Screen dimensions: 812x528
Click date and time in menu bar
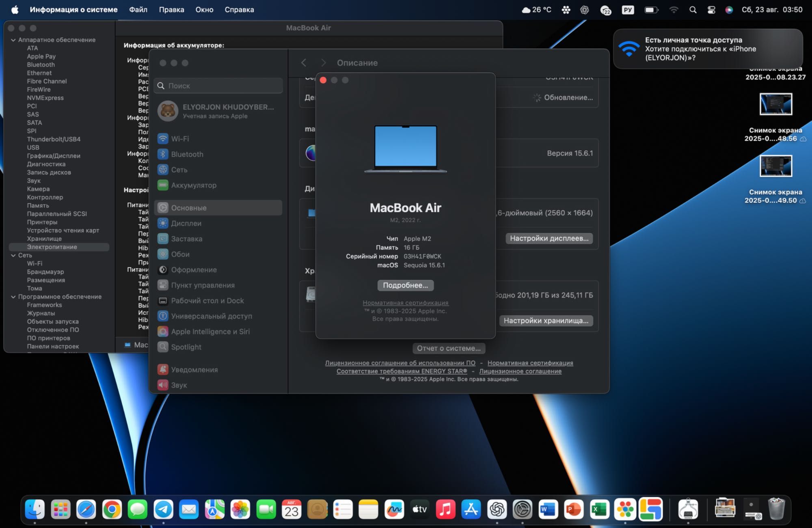(772, 10)
